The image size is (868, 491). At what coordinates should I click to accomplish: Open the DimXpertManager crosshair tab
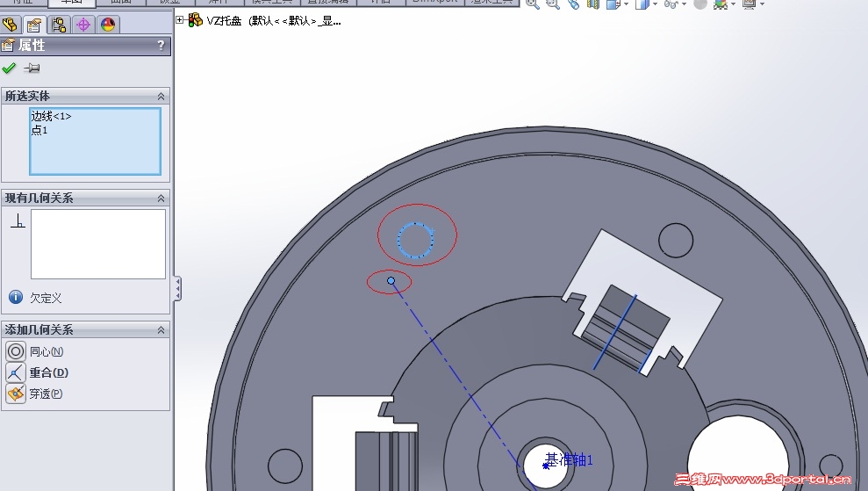[x=83, y=25]
